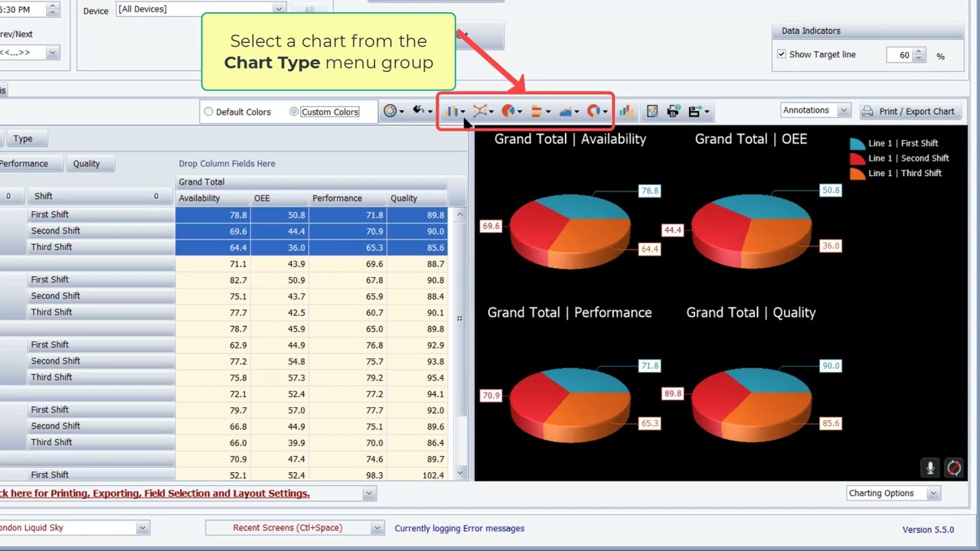Click Print / Export Chart button

click(909, 112)
